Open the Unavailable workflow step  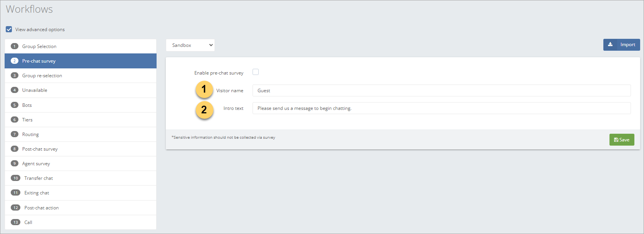(35, 90)
